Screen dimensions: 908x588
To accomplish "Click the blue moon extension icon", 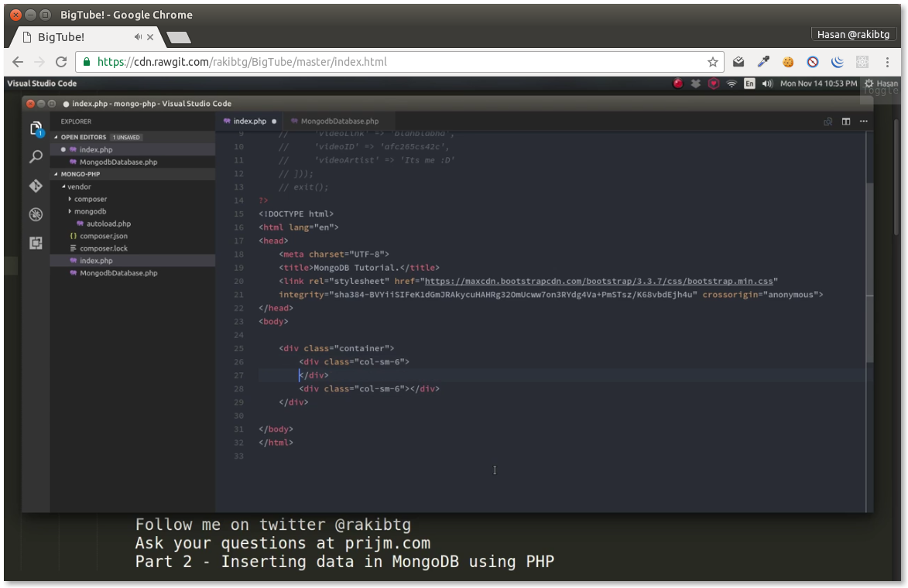I will click(x=838, y=62).
